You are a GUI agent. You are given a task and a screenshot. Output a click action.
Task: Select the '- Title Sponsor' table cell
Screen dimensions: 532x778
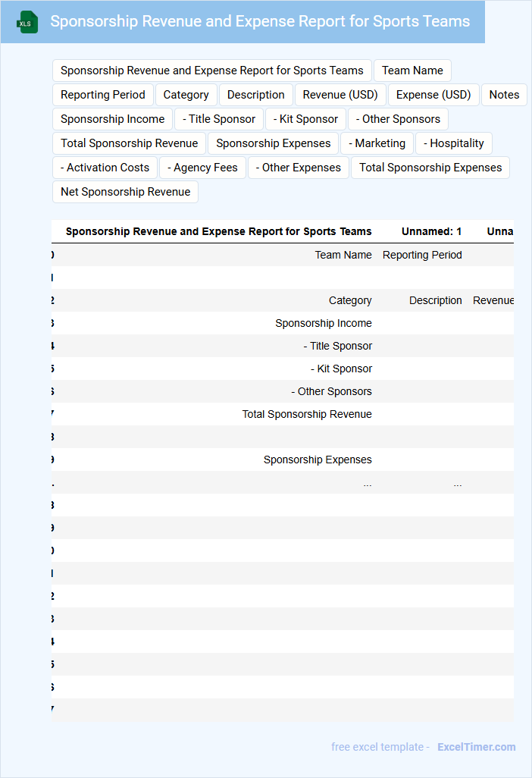(338, 347)
